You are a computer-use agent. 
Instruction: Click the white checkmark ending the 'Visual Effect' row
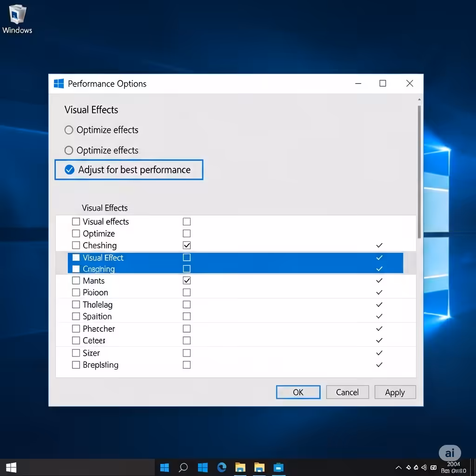coord(379,258)
